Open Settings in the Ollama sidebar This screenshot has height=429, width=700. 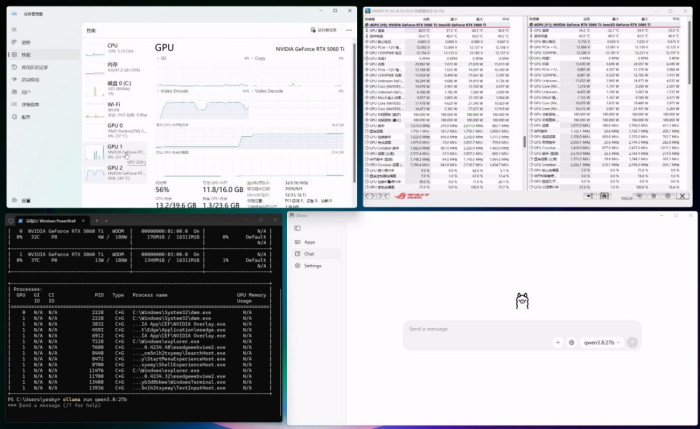point(316,266)
